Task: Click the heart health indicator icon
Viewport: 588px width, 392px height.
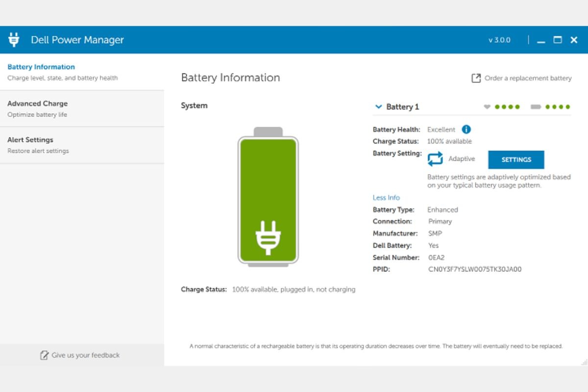Action: (487, 107)
